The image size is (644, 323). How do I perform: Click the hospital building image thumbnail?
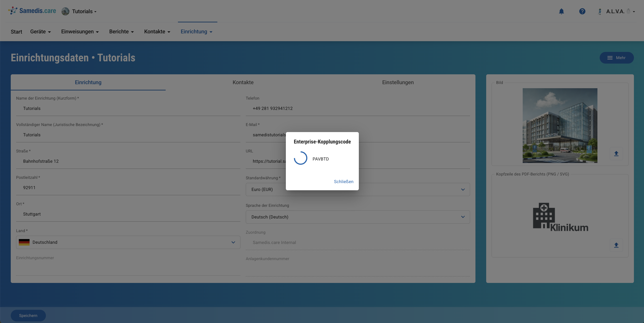[560, 126]
